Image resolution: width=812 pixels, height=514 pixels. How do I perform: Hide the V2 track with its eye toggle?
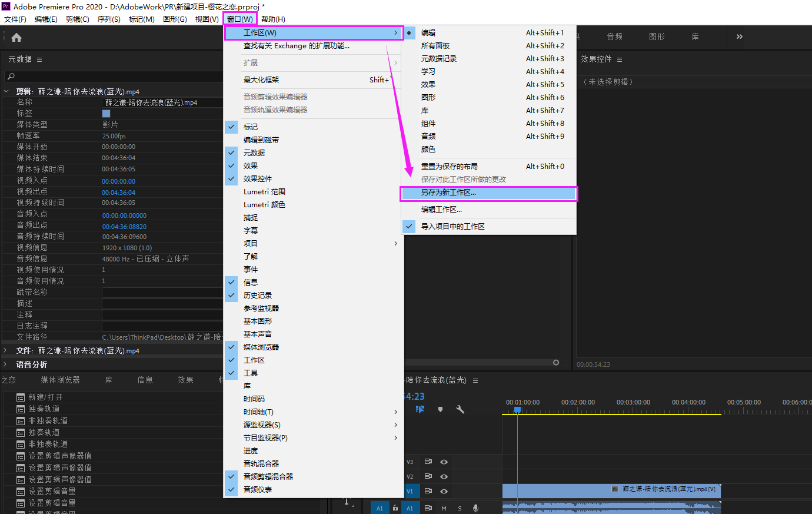[x=444, y=477]
